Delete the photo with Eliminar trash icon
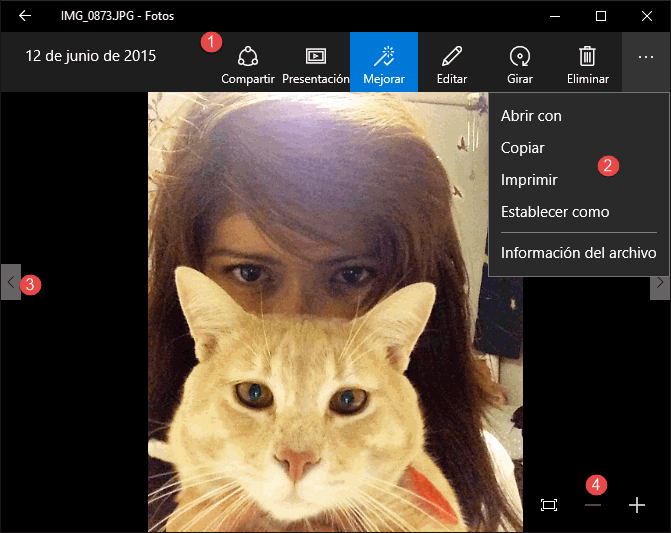Screen dimensions: 671x533 [588, 63]
